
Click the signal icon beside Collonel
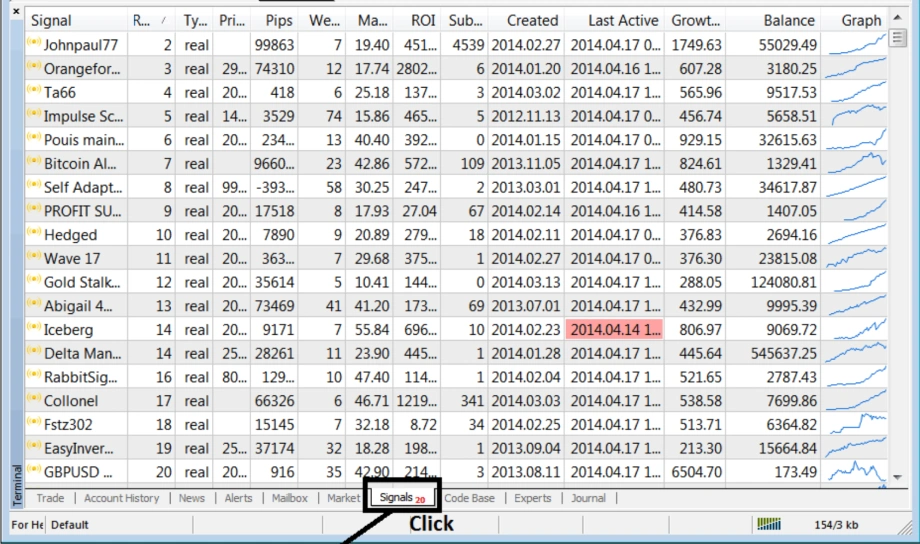tap(34, 399)
